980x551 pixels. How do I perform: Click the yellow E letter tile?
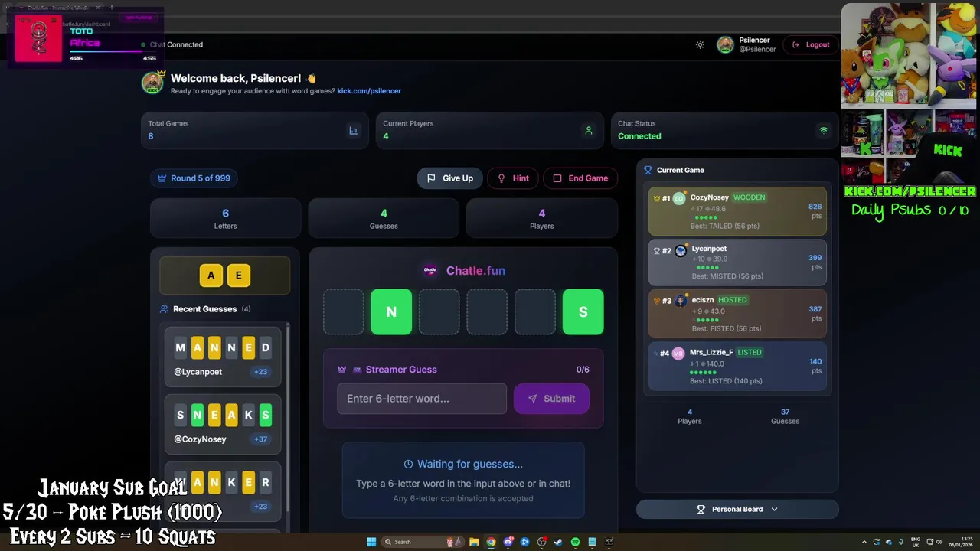[239, 275]
